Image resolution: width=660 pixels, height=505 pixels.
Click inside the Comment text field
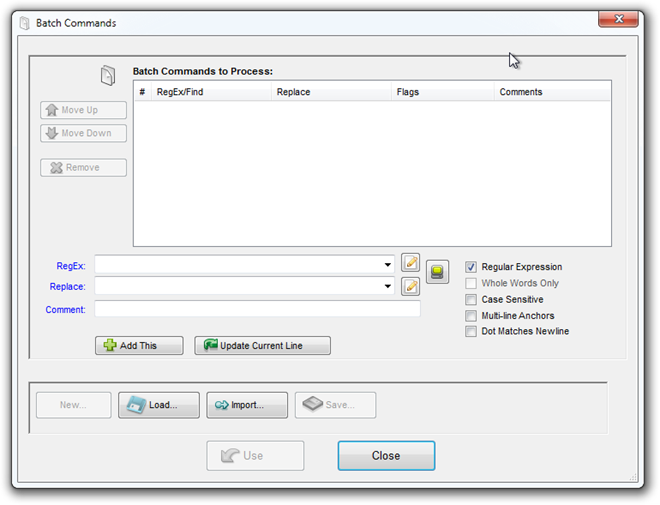tap(257, 309)
